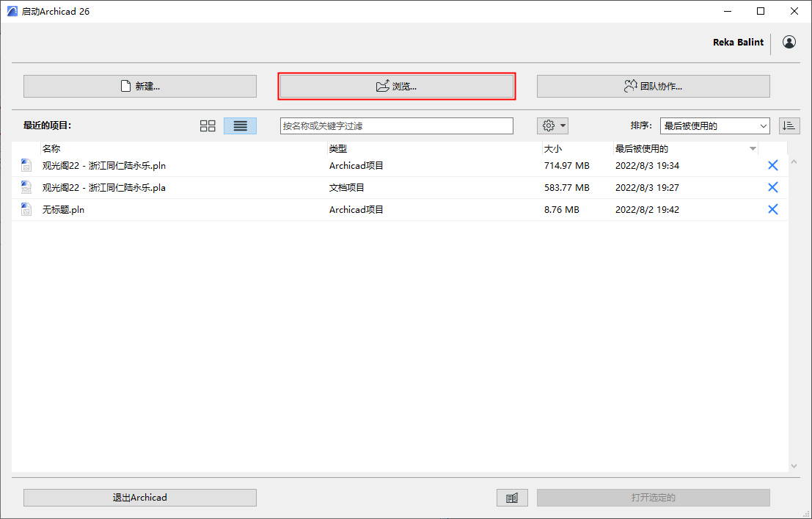Remove 观光阁22 .pln from the recent list
Viewport: 812px width, 519px height.
(772, 165)
